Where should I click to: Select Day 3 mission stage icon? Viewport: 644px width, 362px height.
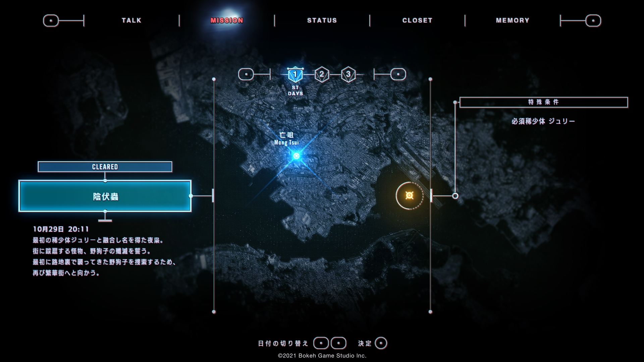[349, 74]
